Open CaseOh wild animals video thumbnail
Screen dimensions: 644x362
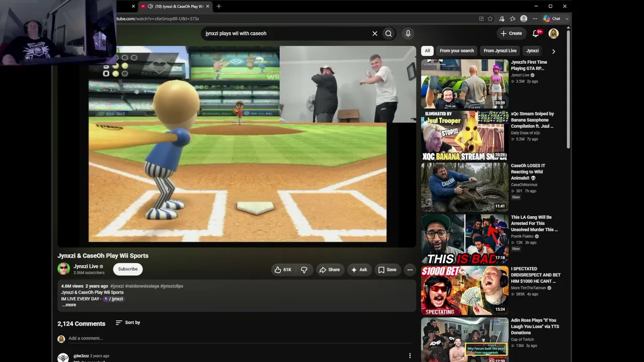coord(465,187)
